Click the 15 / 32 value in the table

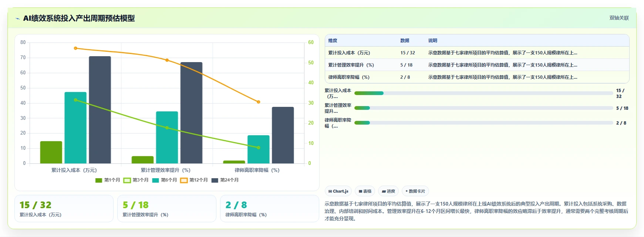pos(408,53)
